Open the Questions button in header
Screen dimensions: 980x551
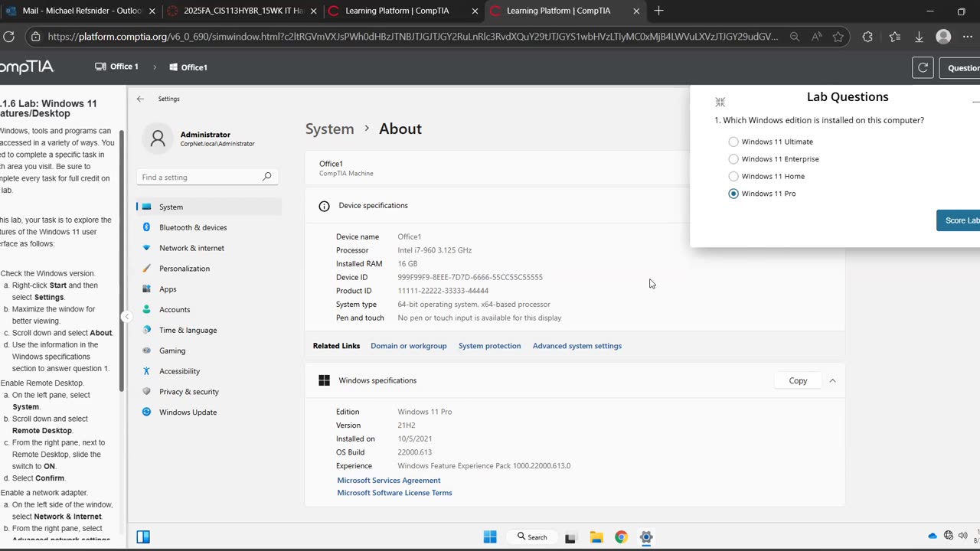tap(960, 67)
